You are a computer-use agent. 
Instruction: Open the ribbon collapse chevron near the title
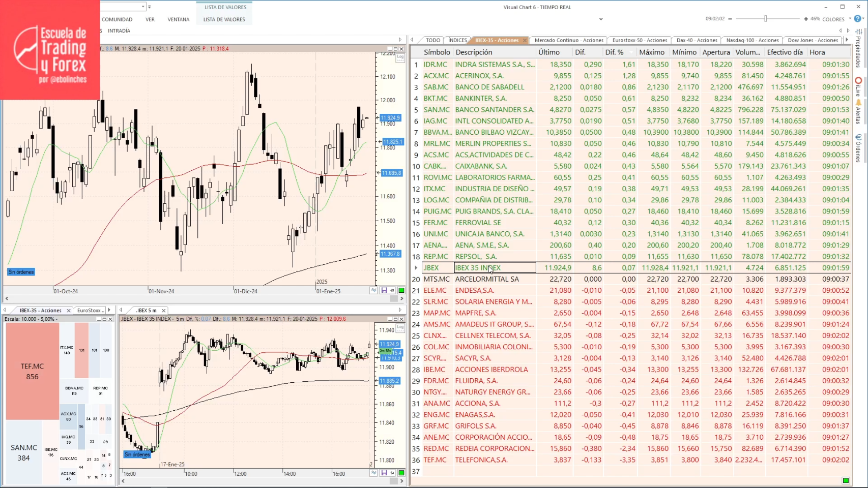tap(601, 19)
